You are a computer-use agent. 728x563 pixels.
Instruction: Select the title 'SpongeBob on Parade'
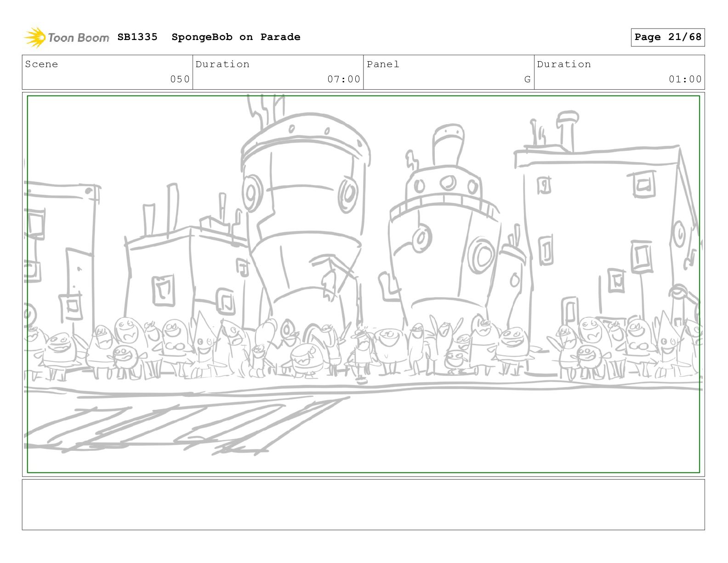[x=236, y=37]
